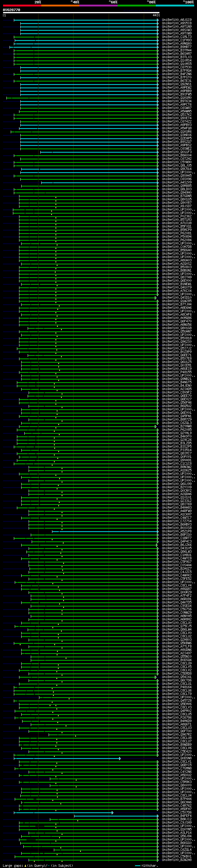Select UniRef100_Q1KUM0 label
Screen dimensions: 197x868
tap(177, 98)
